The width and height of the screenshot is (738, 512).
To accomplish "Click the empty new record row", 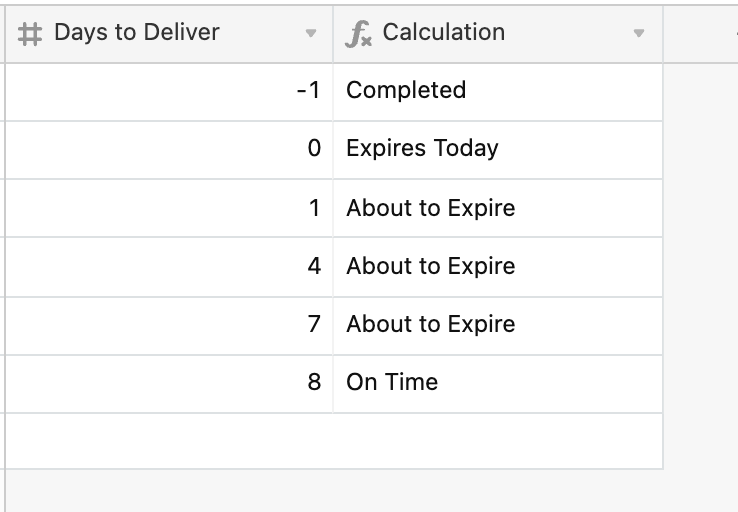I will point(334,441).
